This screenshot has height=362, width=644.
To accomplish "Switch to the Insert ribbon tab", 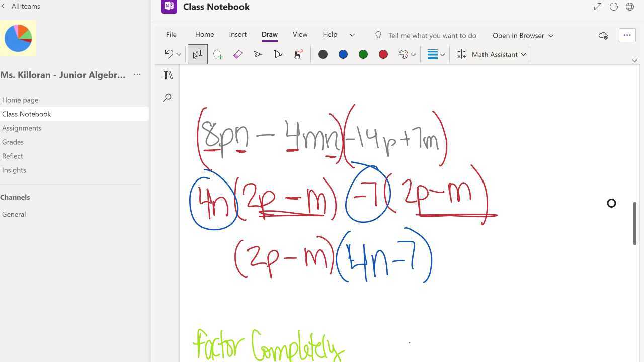I will 237,34.
